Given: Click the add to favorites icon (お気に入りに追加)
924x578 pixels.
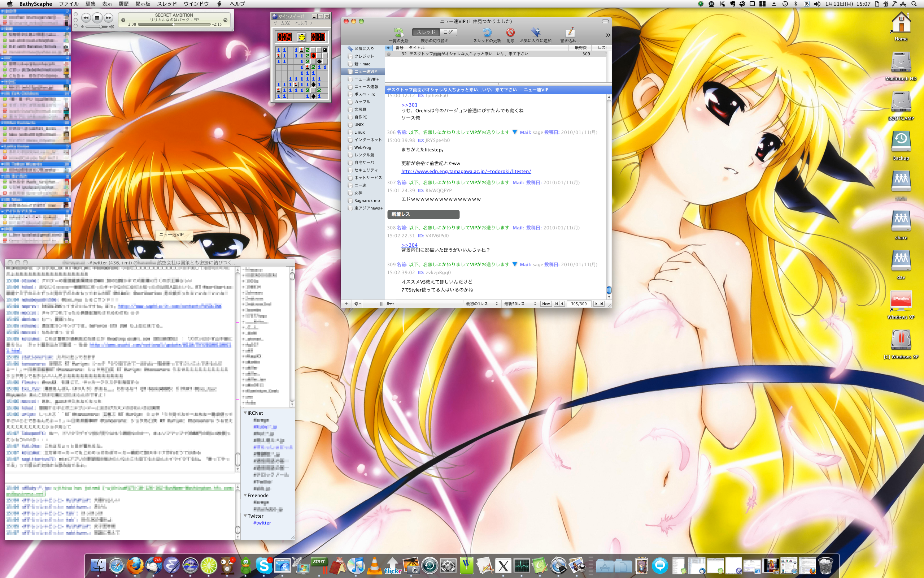Looking at the screenshot, I should click(535, 33).
